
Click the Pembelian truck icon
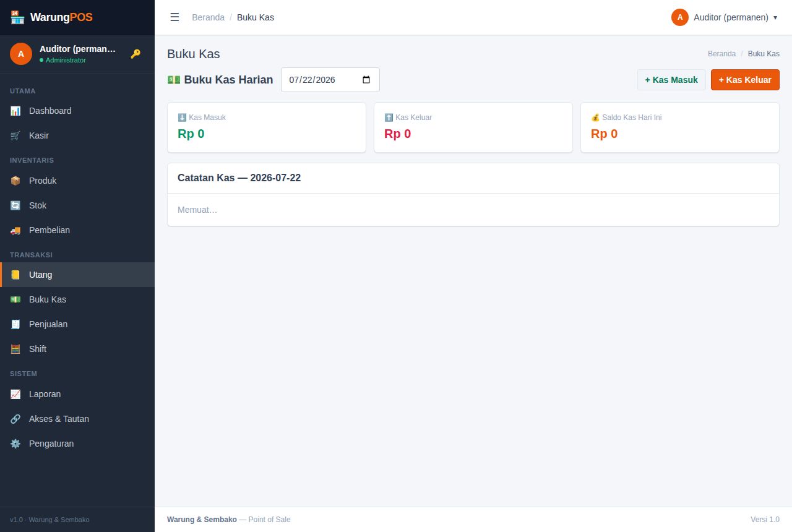pos(15,230)
